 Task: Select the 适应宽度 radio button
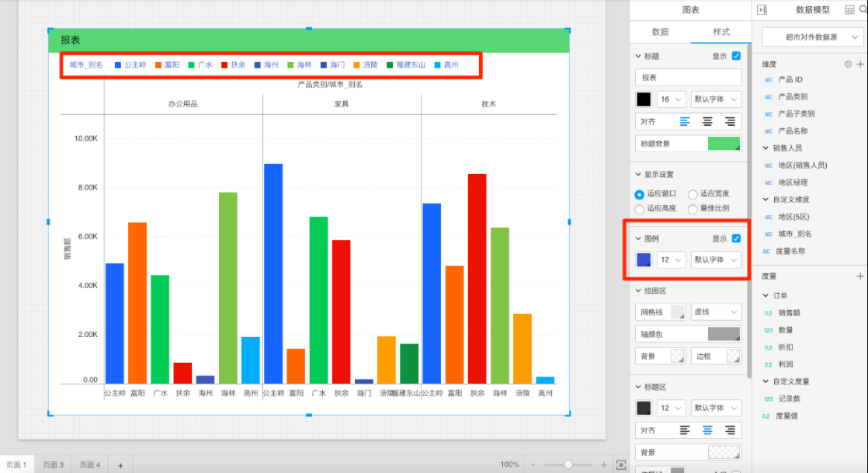click(693, 194)
